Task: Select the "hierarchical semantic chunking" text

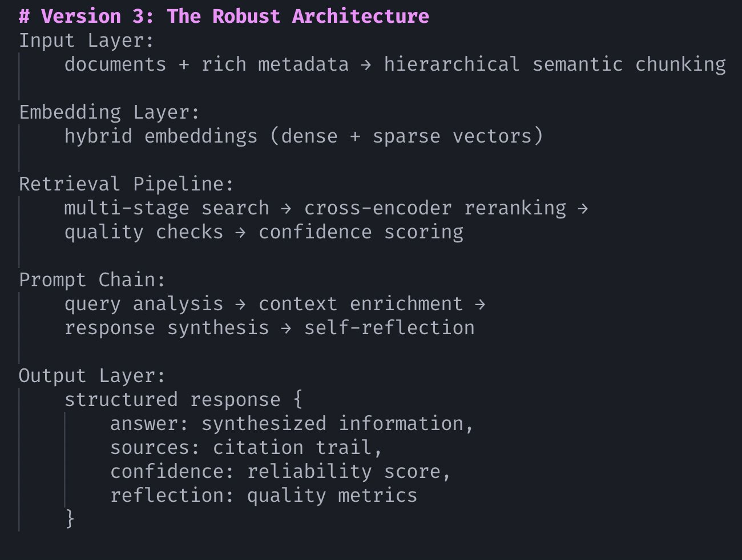Action: (554, 64)
